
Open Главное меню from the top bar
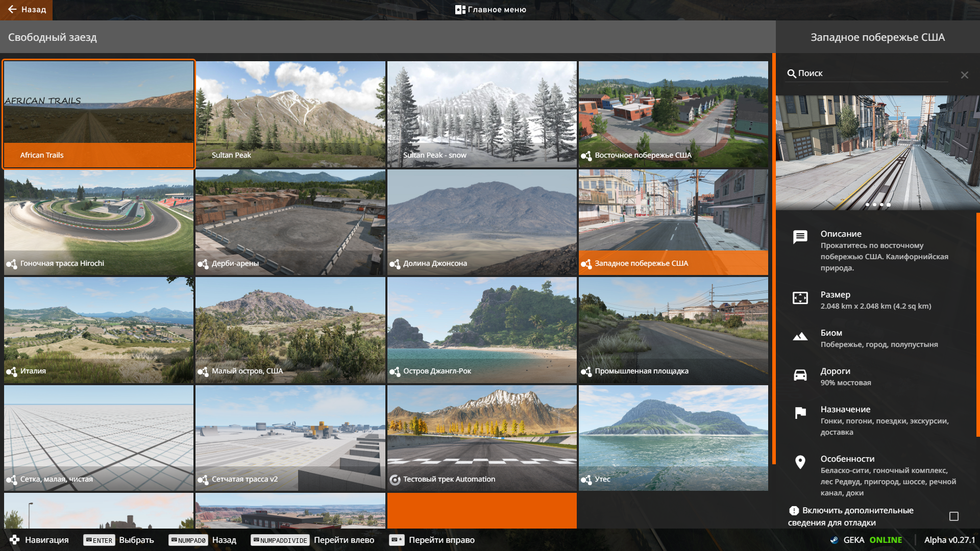[x=490, y=10]
